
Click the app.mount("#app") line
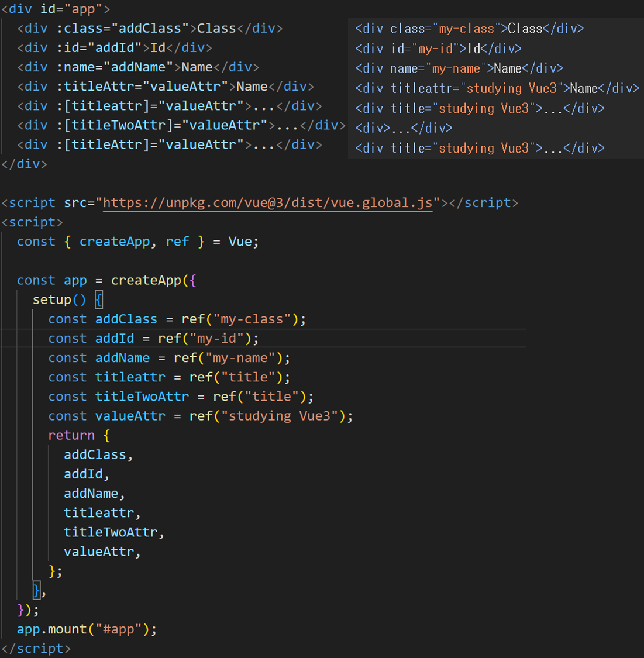pos(87,629)
